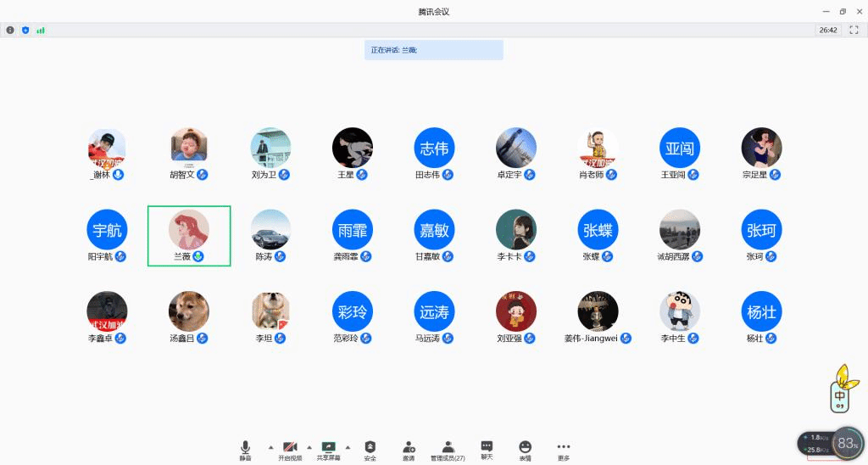
Task: Click 胡智文's microphone status icon
Action: click(x=203, y=175)
